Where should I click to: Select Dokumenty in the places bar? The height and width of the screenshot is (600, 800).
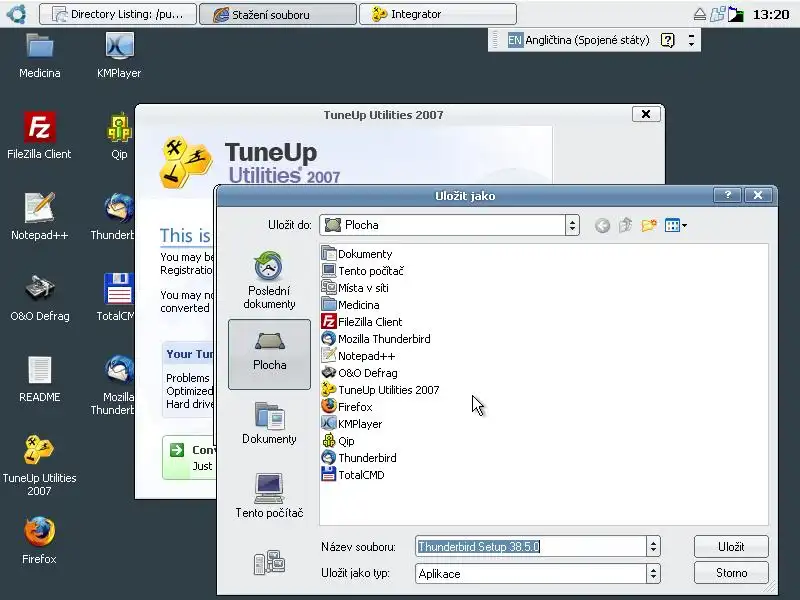(x=269, y=423)
